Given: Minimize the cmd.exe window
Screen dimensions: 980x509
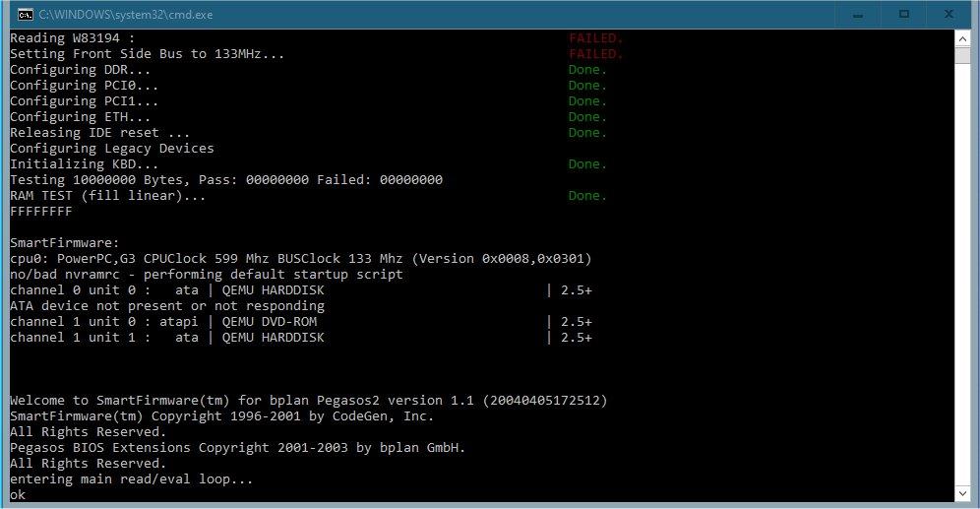Looking at the screenshot, I should pyautogui.click(x=858, y=15).
